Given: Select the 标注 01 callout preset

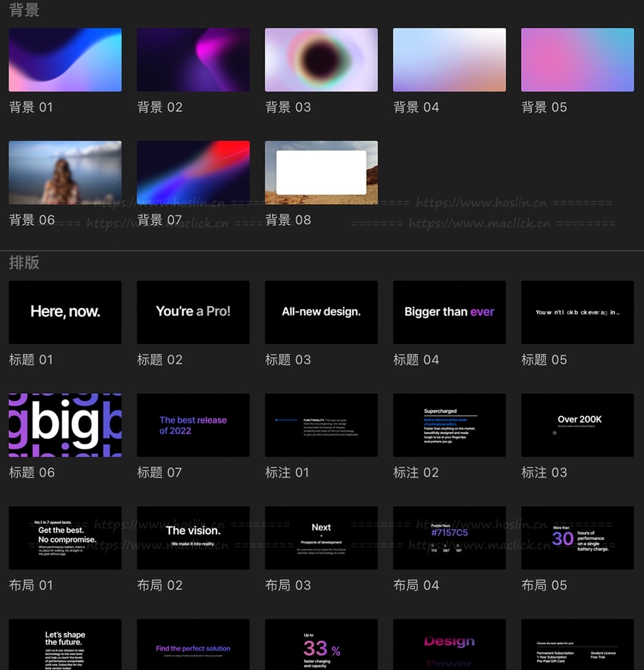Looking at the screenshot, I should [x=321, y=425].
